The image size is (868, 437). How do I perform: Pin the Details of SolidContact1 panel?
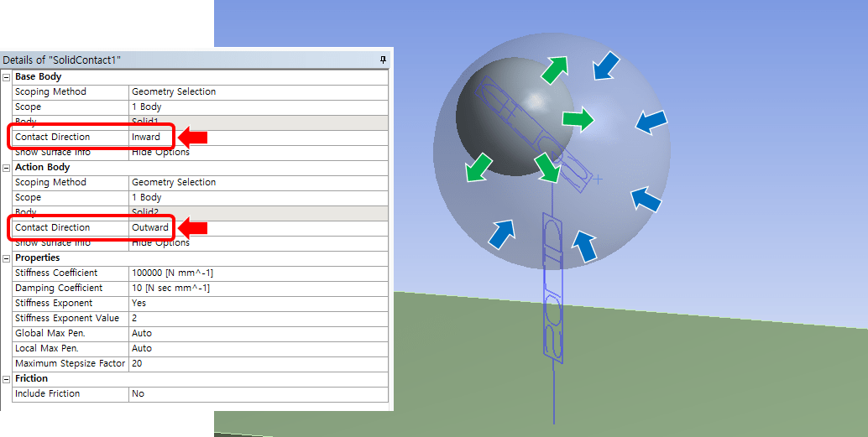[x=383, y=60]
